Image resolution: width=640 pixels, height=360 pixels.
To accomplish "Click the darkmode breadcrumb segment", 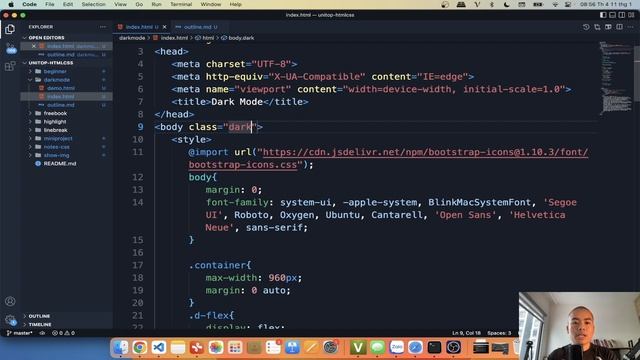I will click(132, 38).
